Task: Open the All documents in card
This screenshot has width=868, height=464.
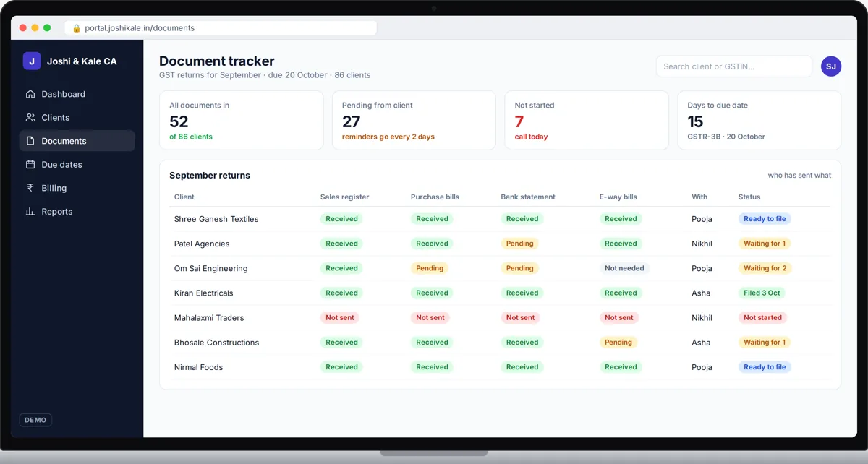Action: click(x=242, y=121)
